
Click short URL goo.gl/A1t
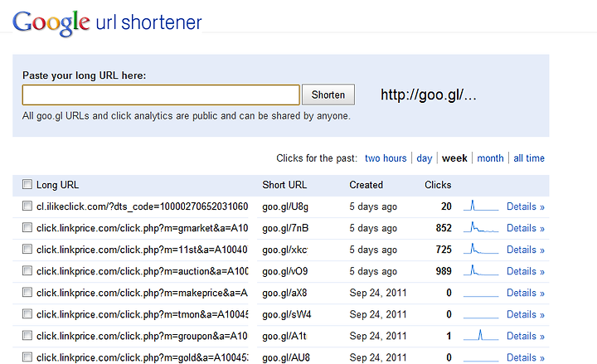point(284,336)
